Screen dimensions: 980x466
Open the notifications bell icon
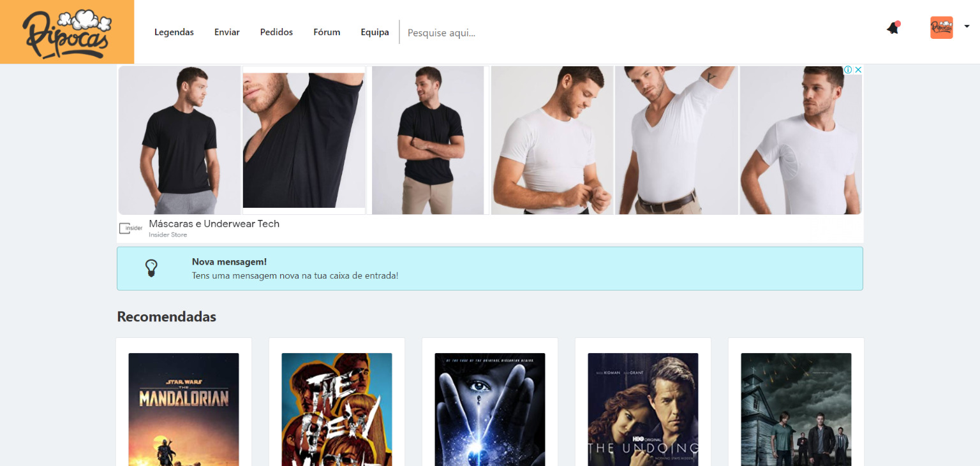893,28
